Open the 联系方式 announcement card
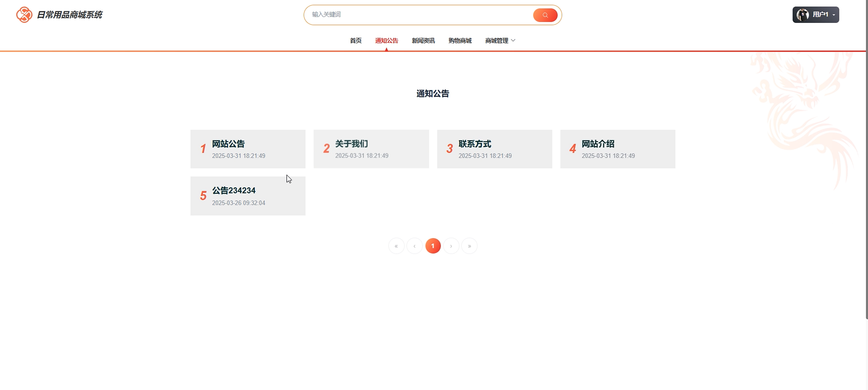Viewport: 868px width, 390px height. pos(494,149)
